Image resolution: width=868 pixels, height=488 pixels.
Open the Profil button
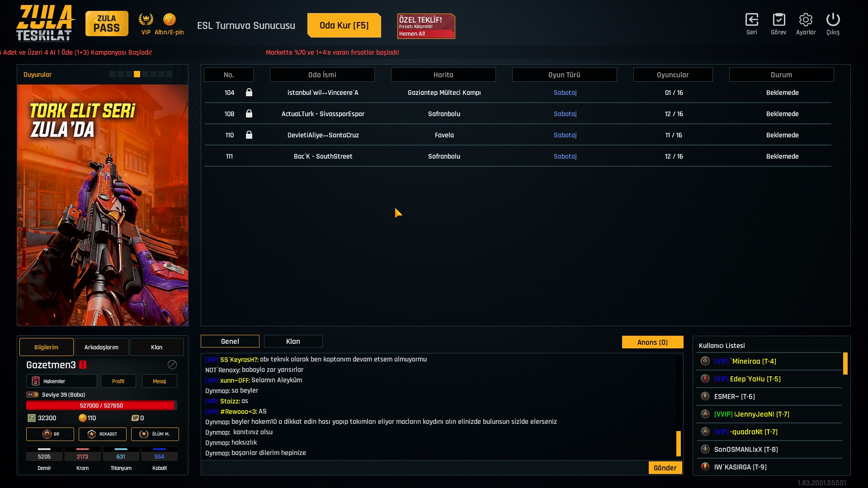coord(118,381)
